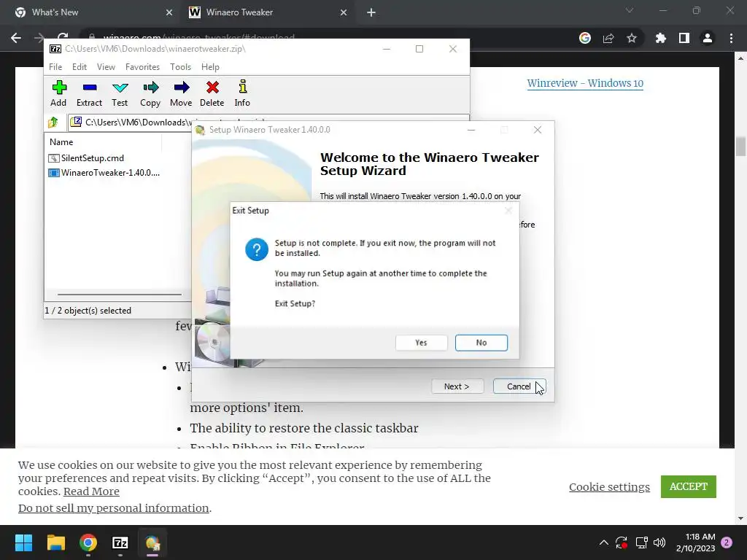Click webpage vertical scrollbar thumb
This screenshot has width=747, height=560.
coord(740,146)
